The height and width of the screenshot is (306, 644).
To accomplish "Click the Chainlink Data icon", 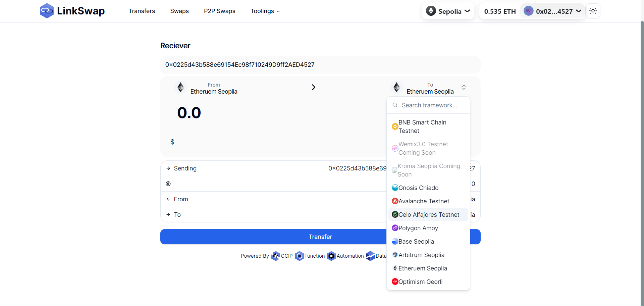I will pyautogui.click(x=370, y=256).
